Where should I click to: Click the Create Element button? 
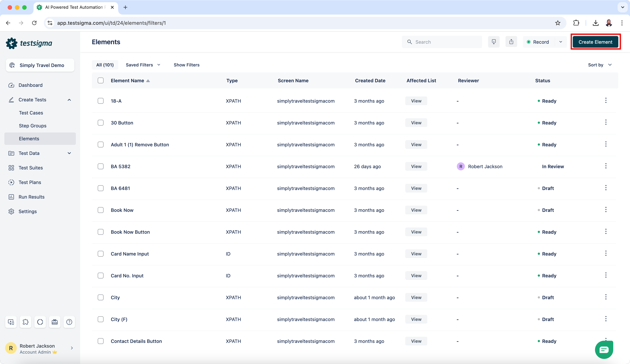[x=595, y=42]
